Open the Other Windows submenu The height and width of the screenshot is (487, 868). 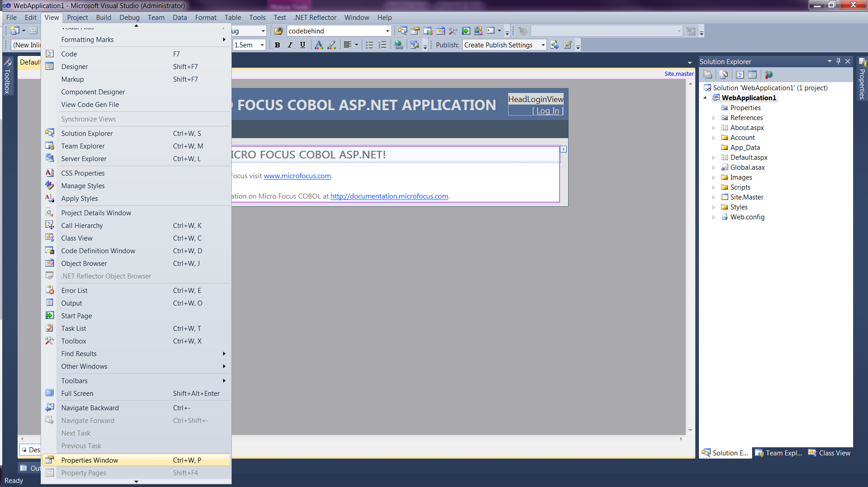coord(136,366)
